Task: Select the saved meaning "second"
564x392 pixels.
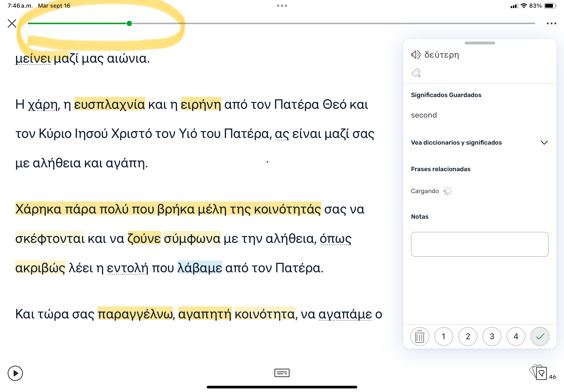Action: tap(424, 115)
